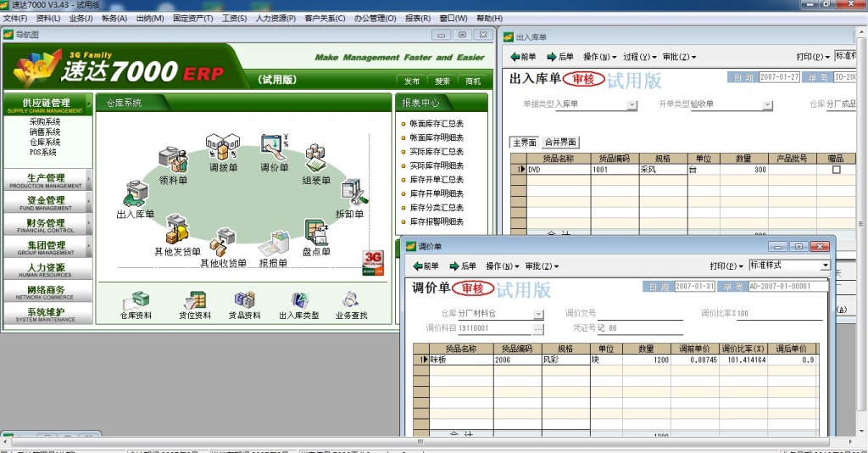The image size is (868, 453).
Task: Open the 出入库类型 icon
Action: pyautogui.click(x=299, y=304)
